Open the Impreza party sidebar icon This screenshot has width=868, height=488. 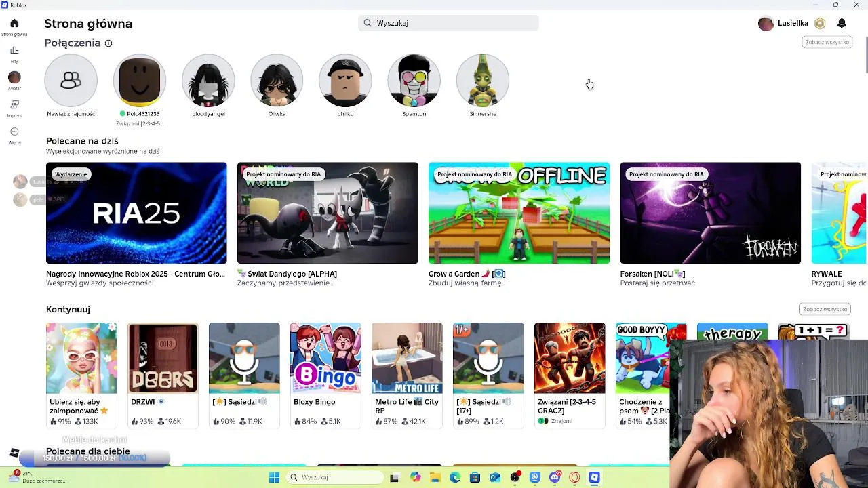coord(14,105)
